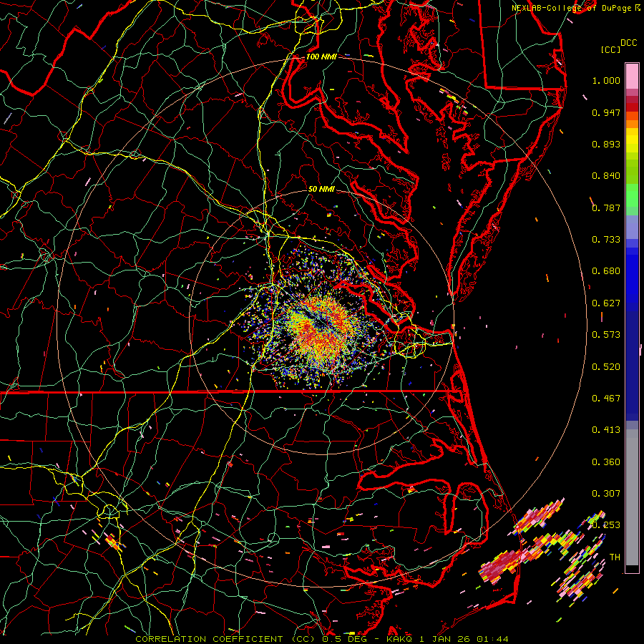Click the 0.413 scale value

[606, 430]
